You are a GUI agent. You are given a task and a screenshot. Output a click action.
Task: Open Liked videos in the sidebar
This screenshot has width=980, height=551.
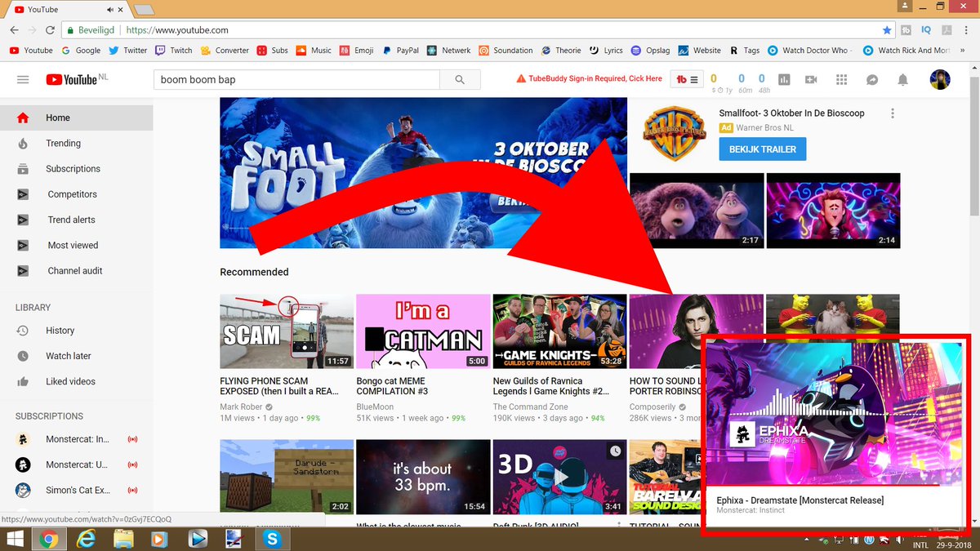[x=76, y=381]
